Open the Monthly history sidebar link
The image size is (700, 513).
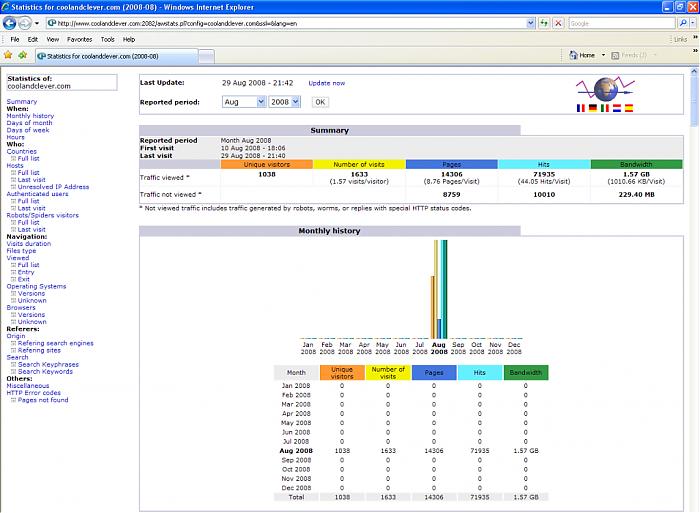(30, 116)
